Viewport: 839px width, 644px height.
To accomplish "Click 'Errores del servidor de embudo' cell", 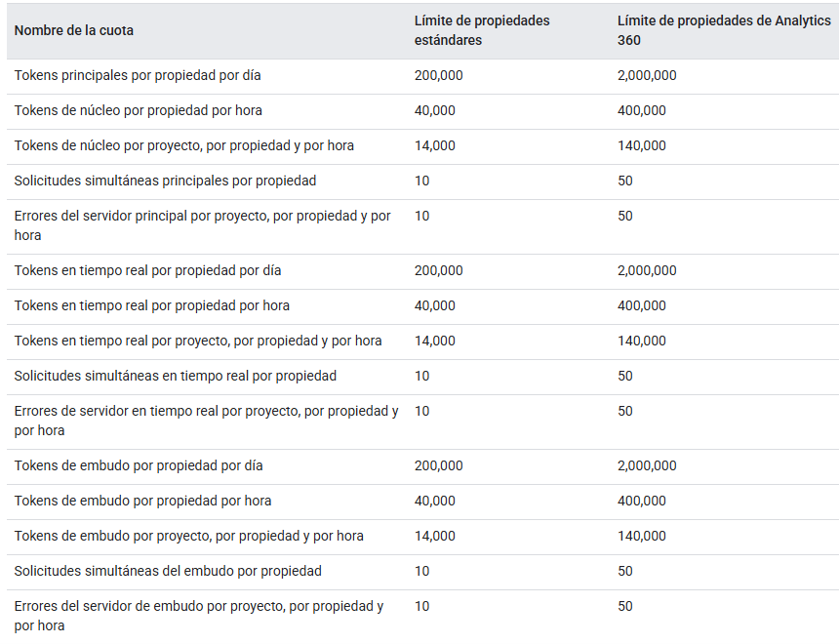I will click(x=198, y=615).
